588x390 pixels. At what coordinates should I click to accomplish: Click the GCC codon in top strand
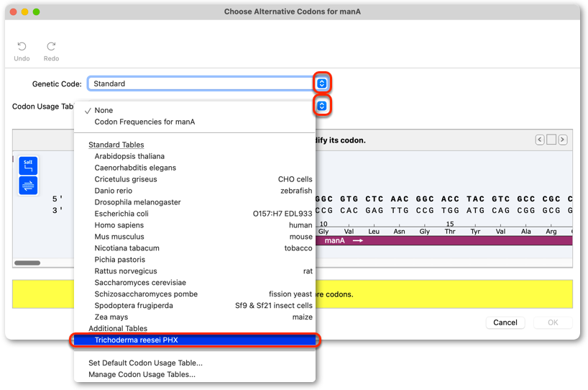click(x=526, y=199)
